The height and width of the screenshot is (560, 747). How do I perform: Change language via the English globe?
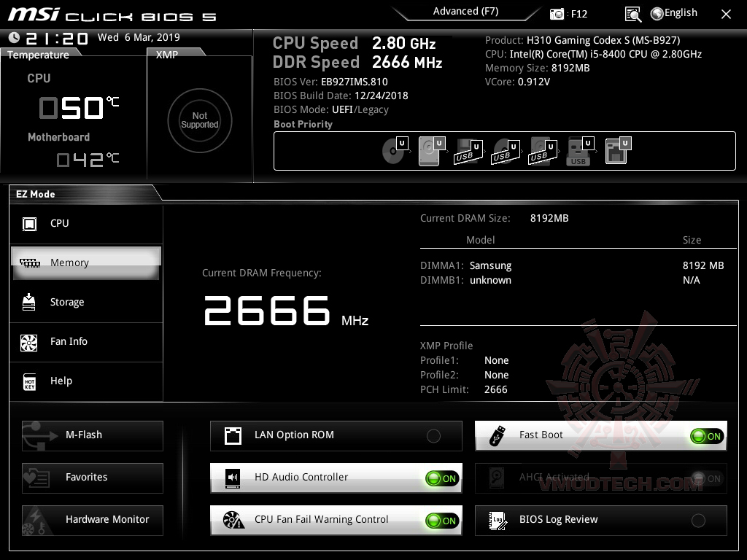(x=674, y=13)
